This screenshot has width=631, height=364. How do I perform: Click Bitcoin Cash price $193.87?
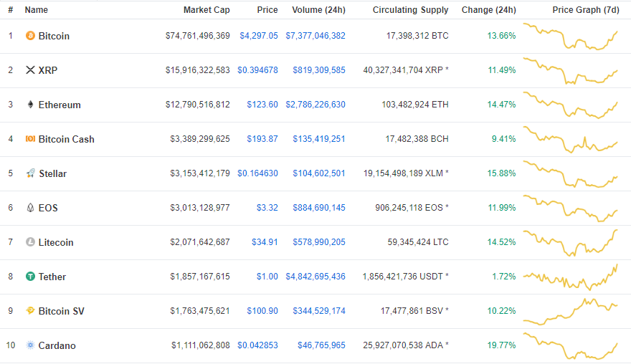click(262, 139)
